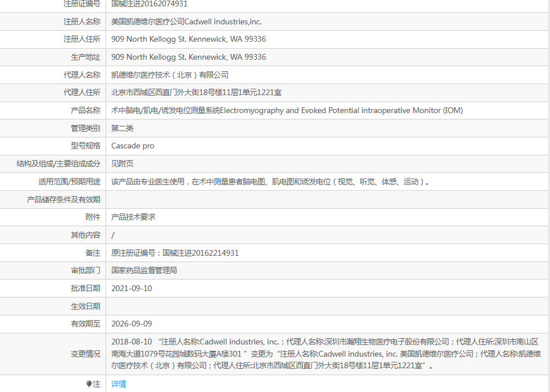The height and width of the screenshot is (392, 550).
Task: Click the change history text dated 2018-08-10
Action: click(x=326, y=354)
